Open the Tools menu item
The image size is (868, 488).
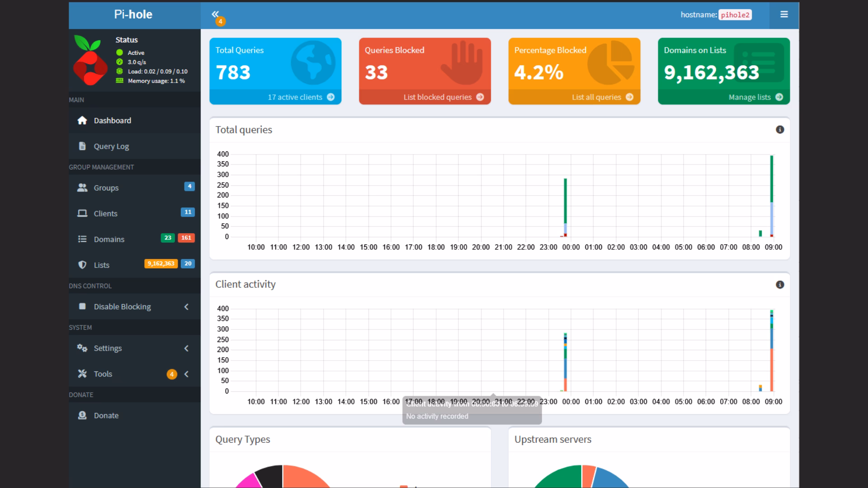pos(134,374)
